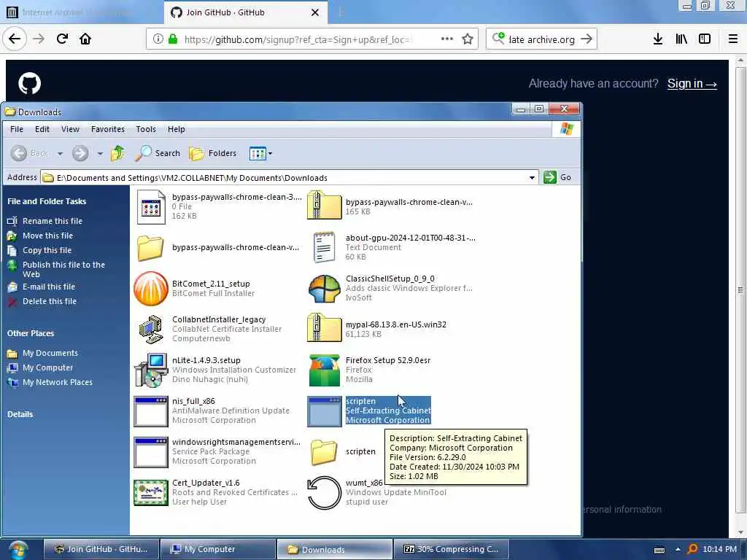
Task: Click the Firefox reload page icon
Action: [62, 39]
